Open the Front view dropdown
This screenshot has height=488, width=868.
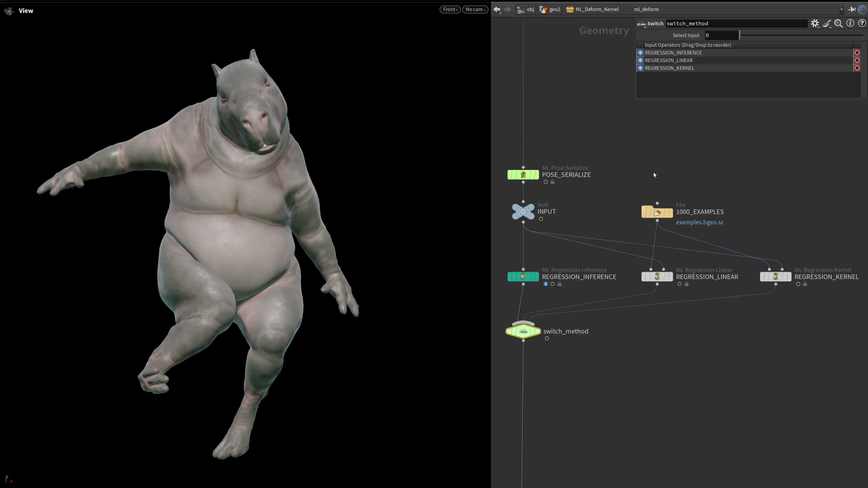pos(450,9)
